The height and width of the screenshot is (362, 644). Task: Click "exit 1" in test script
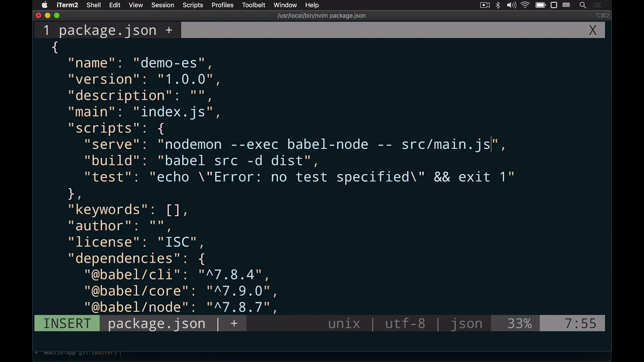tap(482, 177)
